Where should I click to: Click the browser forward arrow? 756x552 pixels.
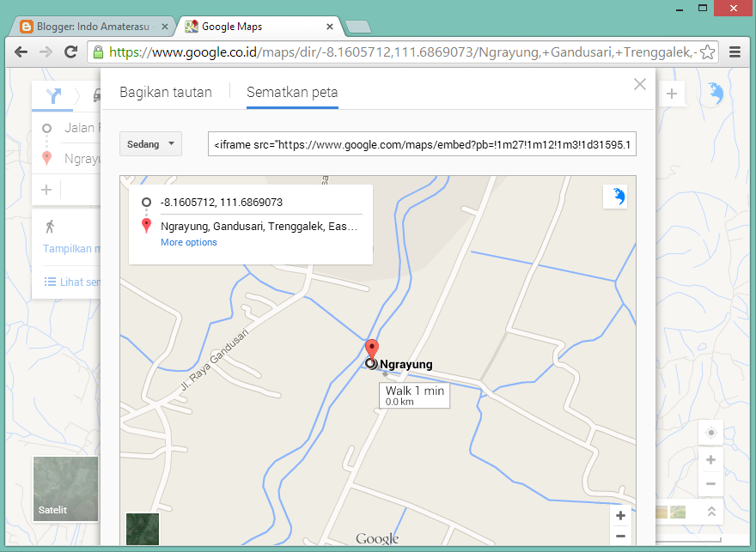pos(46,52)
